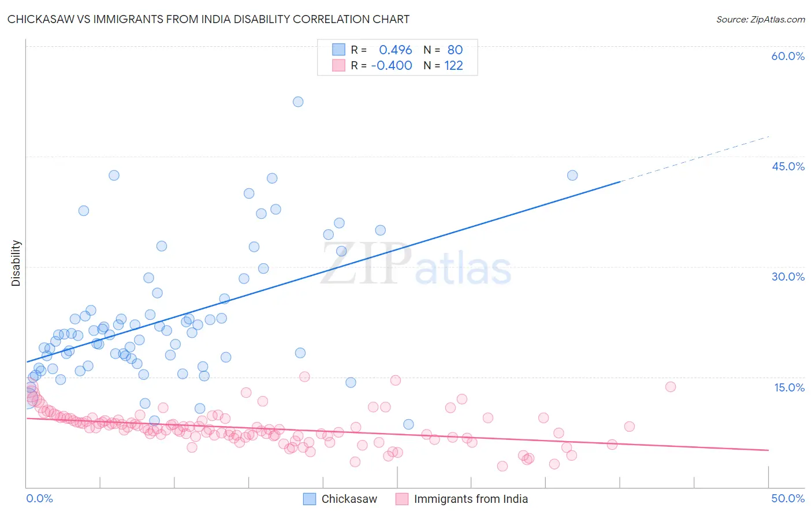The image size is (812, 515).
Task: Click the blue swatch beside R = 0.496
Action: [338, 50]
